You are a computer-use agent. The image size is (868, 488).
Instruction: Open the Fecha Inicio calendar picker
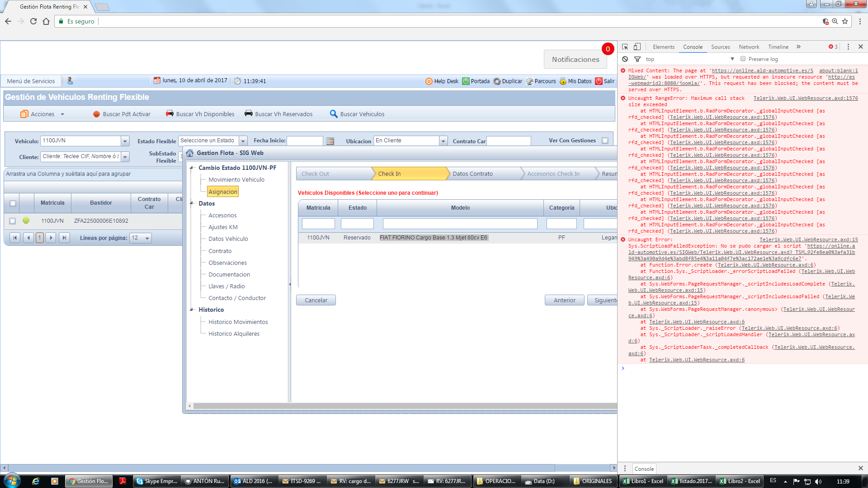coord(330,141)
